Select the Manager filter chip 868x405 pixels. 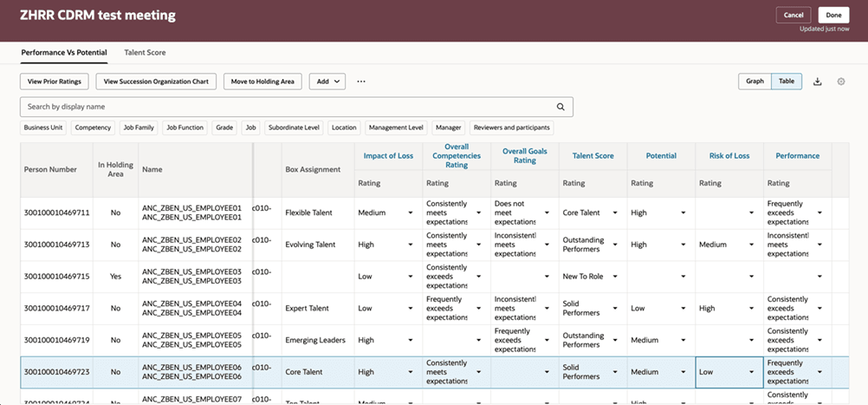click(449, 128)
